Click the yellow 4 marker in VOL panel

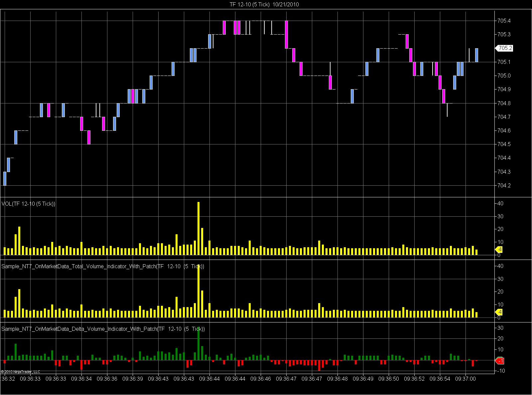tap(499, 250)
